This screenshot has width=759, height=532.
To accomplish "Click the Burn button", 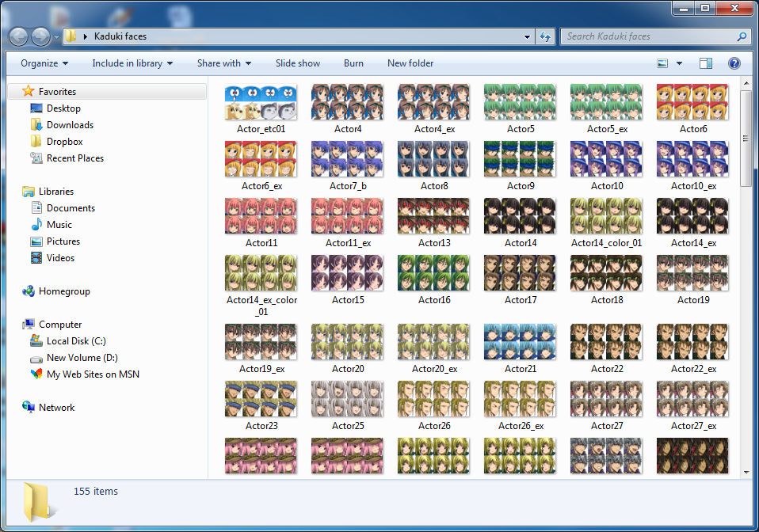I will (353, 63).
